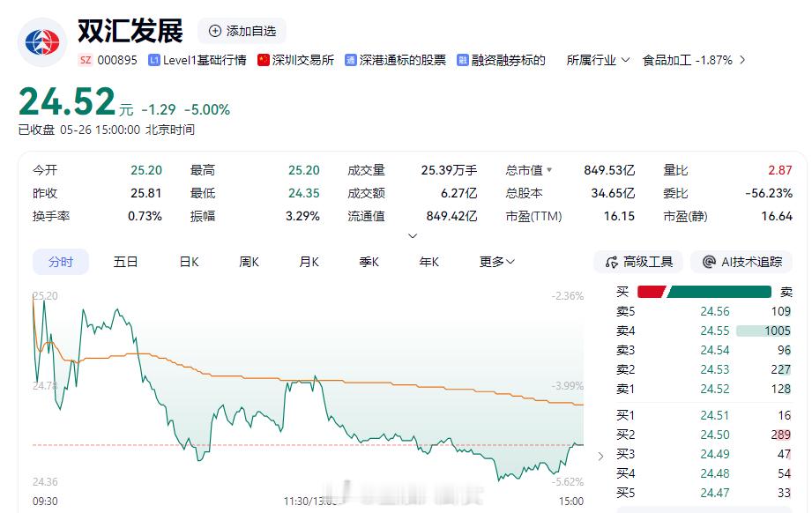Open AI技术追踪 tracking
Viewport: 812px width, 513px height.
[741, 262]
